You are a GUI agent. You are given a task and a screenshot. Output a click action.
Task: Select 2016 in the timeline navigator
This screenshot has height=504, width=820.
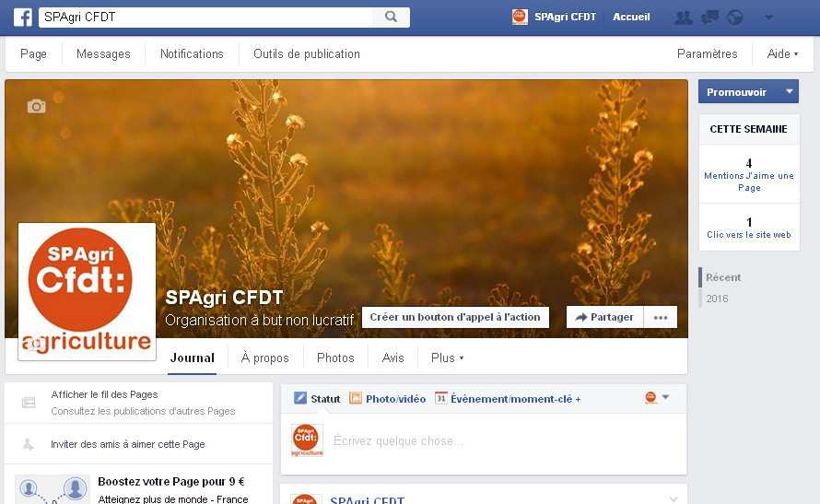point(717,299)
